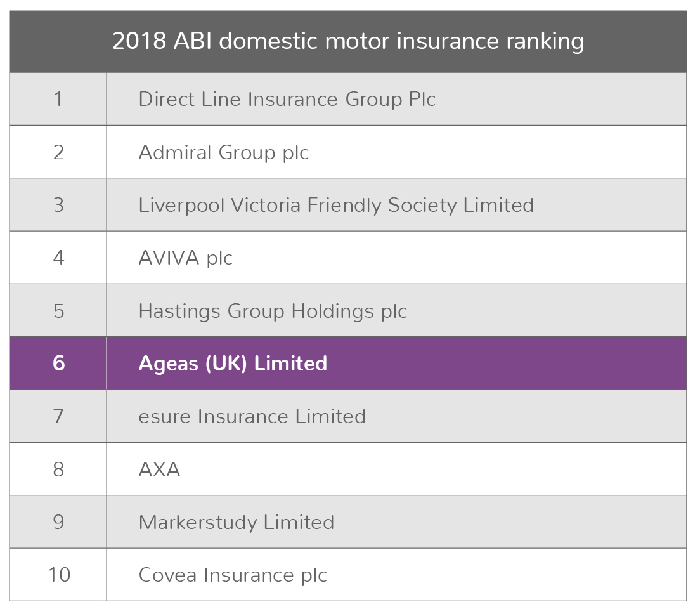Click rank number 4 cell
This screenshot has height=616, width=700.
[x=58, y=258]
